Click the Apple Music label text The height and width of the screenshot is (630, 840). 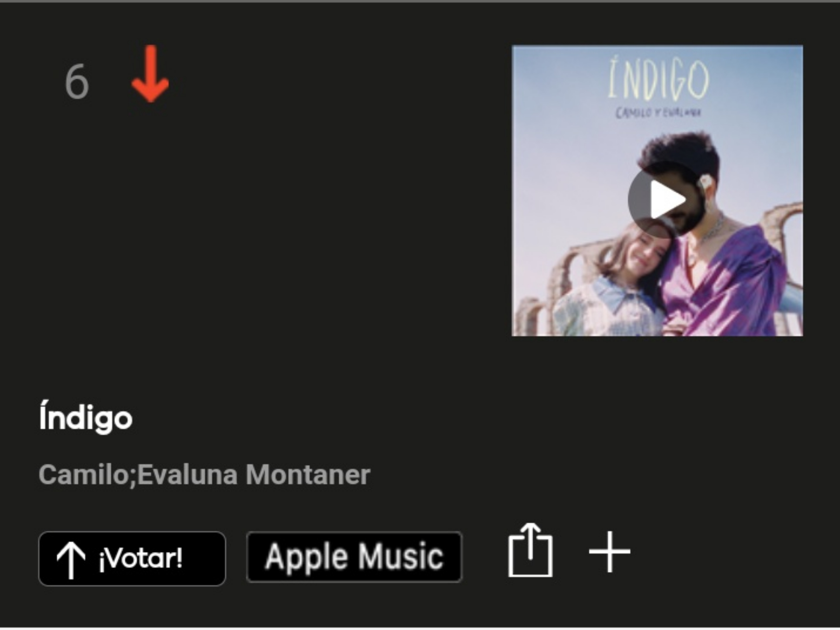[354, 557]
